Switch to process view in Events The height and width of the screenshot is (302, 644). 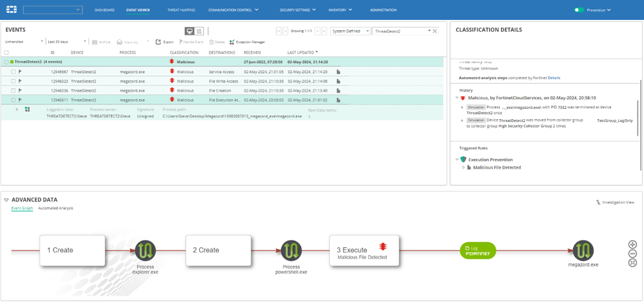pos(199,31)
